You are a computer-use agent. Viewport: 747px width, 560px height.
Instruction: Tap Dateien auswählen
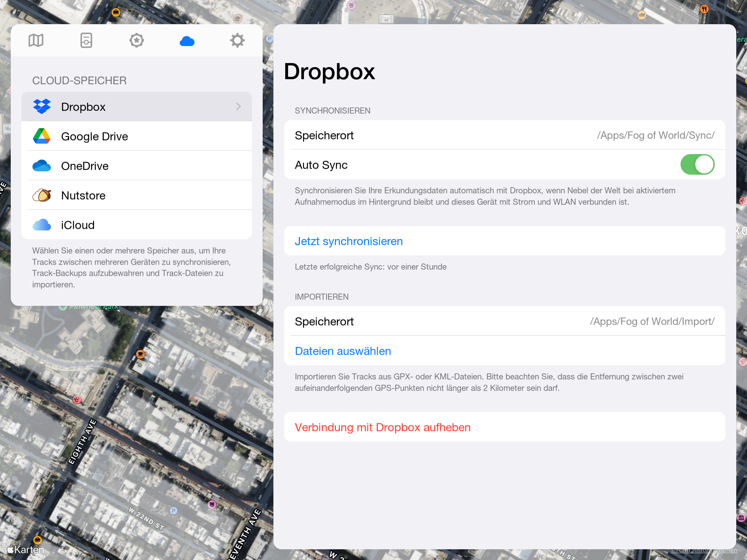[504, 351]
